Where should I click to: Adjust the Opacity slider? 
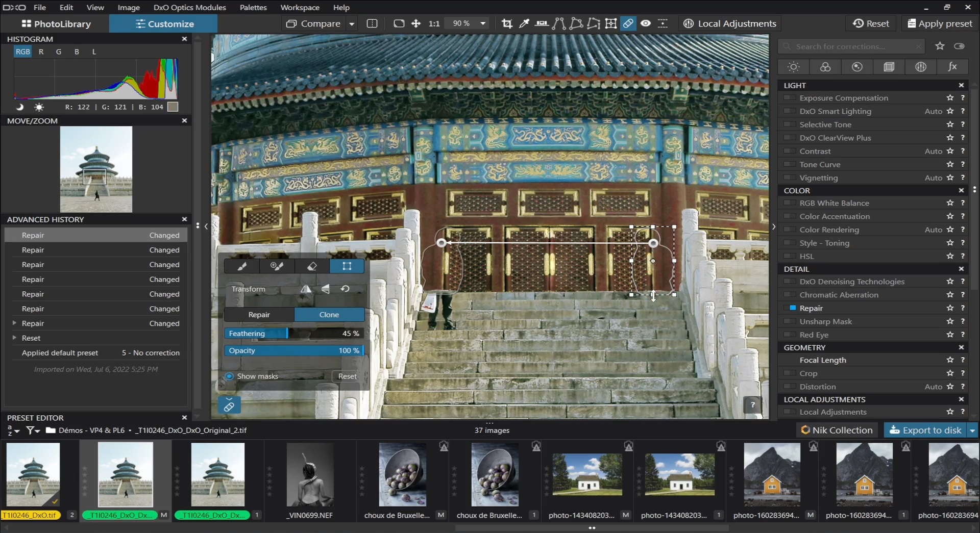tap(294, 350)
